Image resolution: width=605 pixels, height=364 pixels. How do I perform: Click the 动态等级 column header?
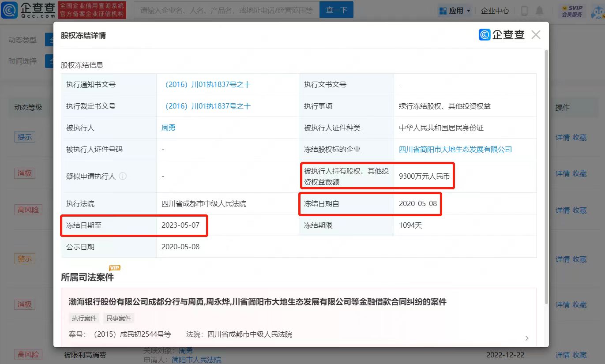click(28, 107)
